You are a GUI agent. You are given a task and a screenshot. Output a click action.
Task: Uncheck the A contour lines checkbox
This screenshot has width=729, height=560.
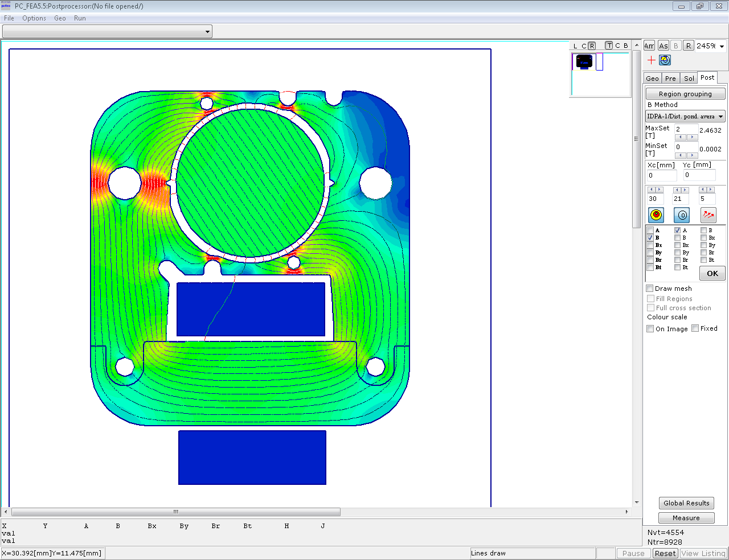pyautogui.click(x=678, y=230)
